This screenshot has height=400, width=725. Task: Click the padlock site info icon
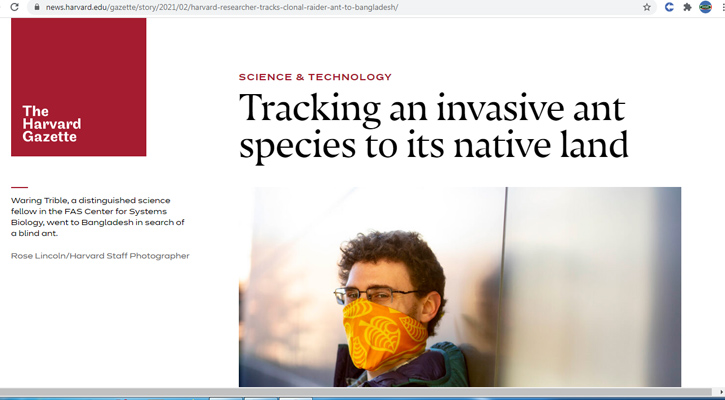click(x=37, y=7)
